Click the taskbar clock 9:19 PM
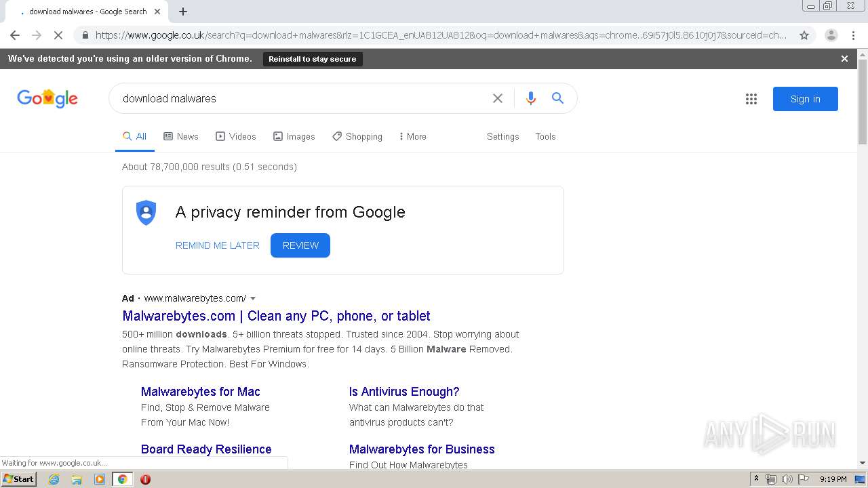The height and width of the screenshot is (488, 868). pos(833,479)
